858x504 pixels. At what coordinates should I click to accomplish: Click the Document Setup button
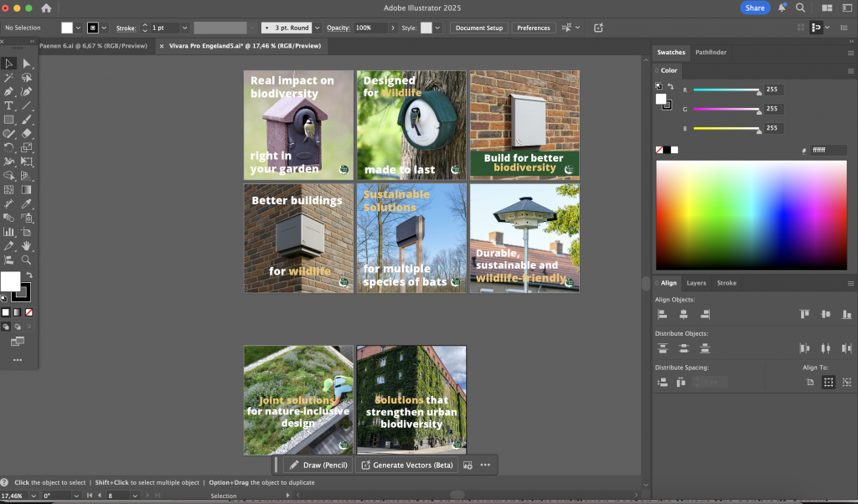click(x=479, y=28)
